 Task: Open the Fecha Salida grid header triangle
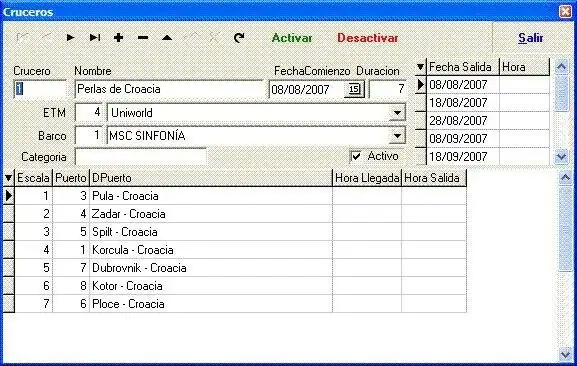pos(420,67)
